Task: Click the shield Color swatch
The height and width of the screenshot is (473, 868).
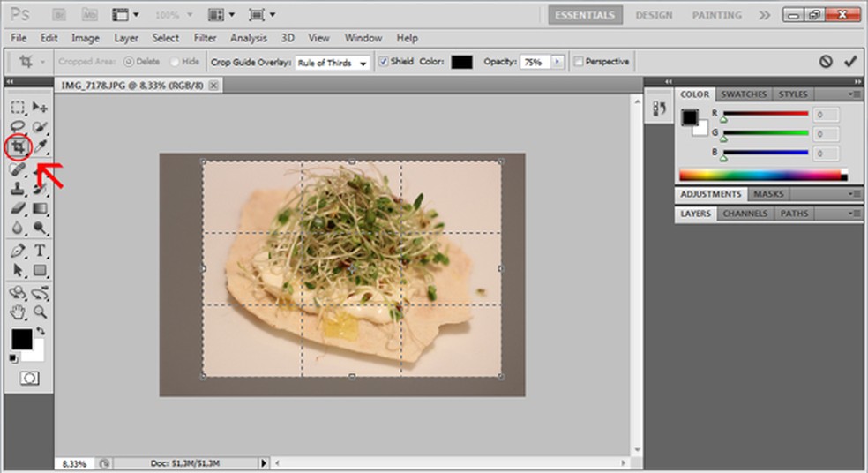Action: 461,62
